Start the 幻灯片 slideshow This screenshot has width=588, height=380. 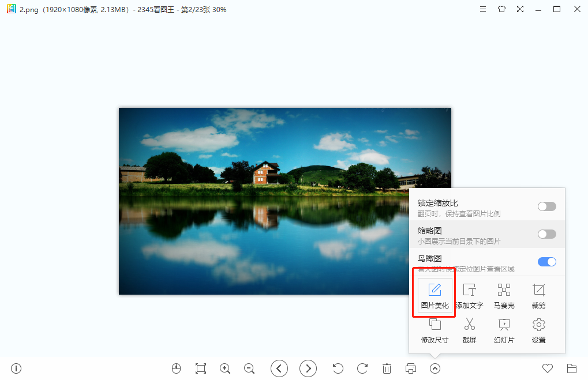point(504,329)
